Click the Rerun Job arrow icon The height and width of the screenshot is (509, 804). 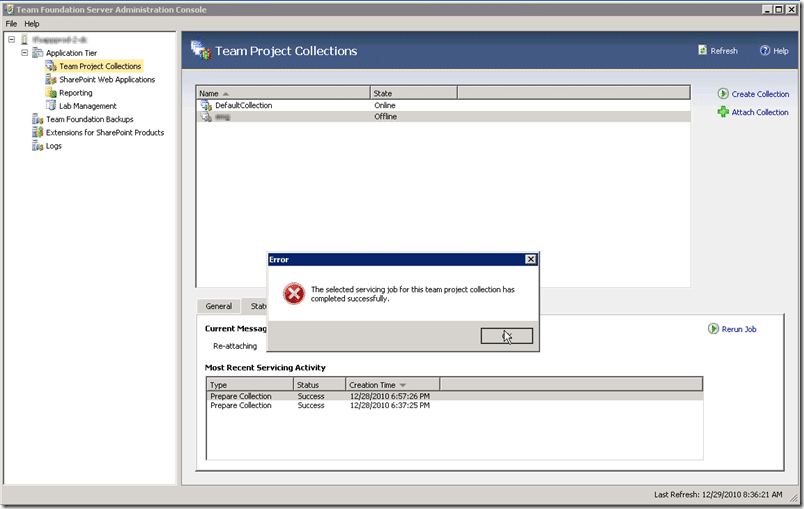pos(713,329)
